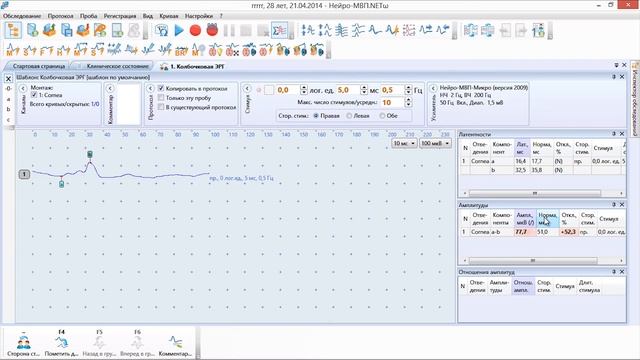Click the 'M?' waveform icon in second toolbar
Screen dimensions: 640x360
13,50
